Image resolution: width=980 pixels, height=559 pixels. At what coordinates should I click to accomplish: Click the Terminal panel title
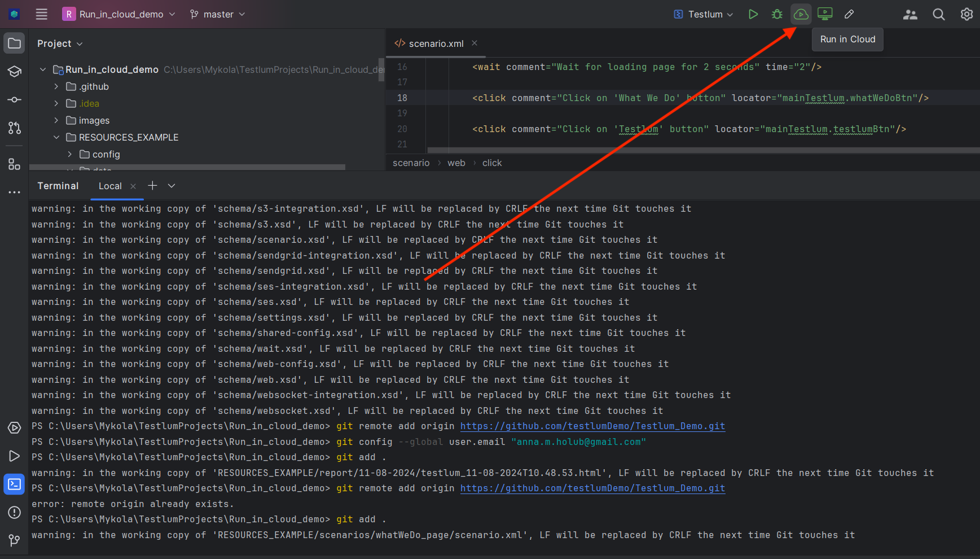pyautogui.click(x=58, y=186)
